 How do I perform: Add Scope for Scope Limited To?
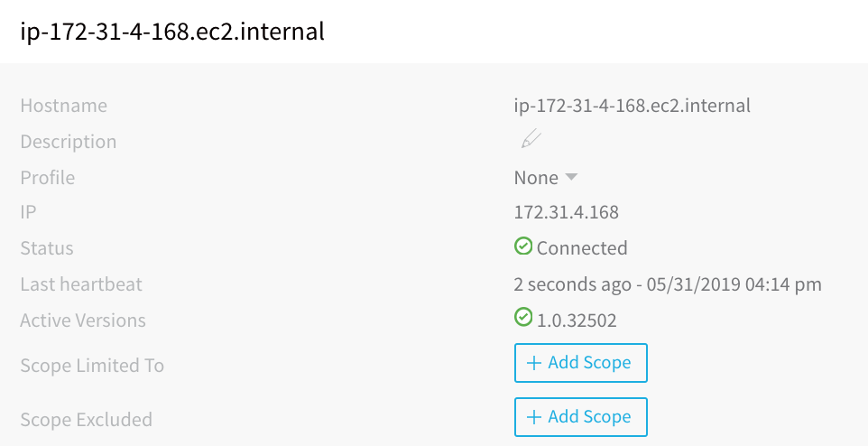[x=581, y=363]
